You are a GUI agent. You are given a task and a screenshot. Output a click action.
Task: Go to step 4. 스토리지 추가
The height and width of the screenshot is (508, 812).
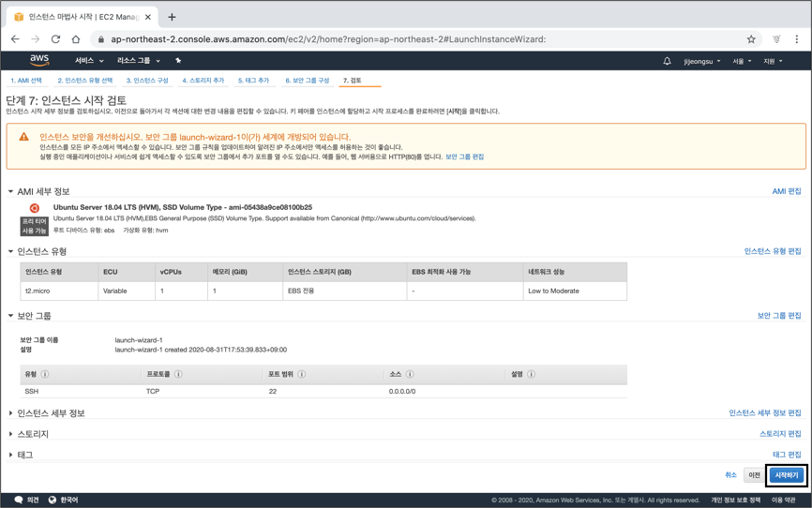(203, 81)
